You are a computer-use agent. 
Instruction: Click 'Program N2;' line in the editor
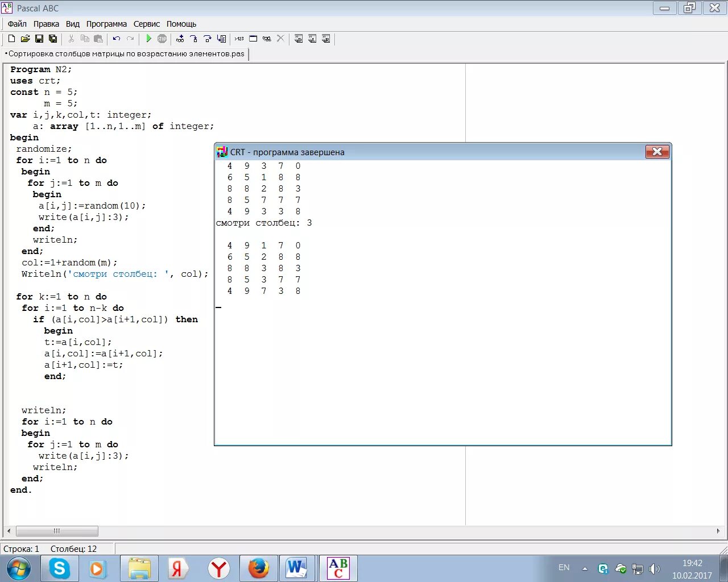41,69
